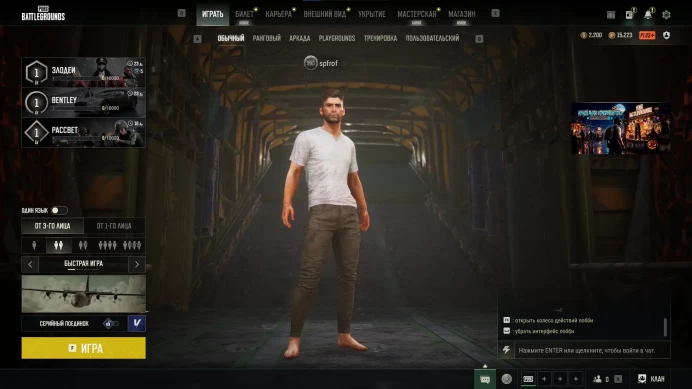692x389 pixels.
Task: Select the Пользовательский mode tab
Action: (432, 38)
